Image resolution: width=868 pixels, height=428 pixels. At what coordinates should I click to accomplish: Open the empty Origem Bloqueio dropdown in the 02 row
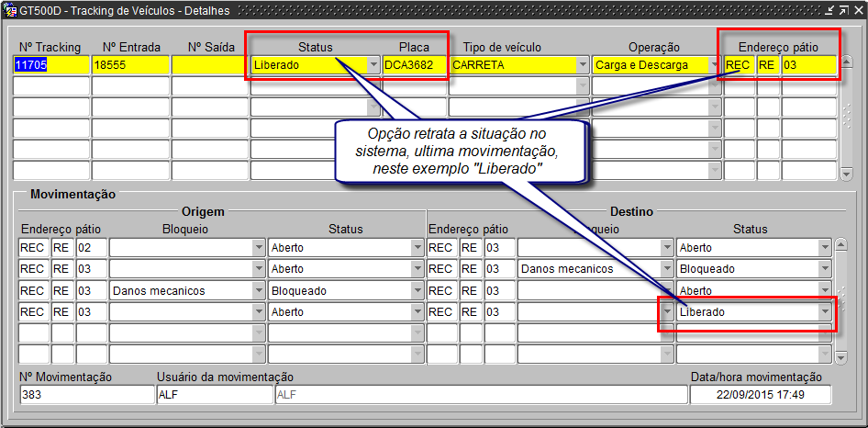point(259,248)
